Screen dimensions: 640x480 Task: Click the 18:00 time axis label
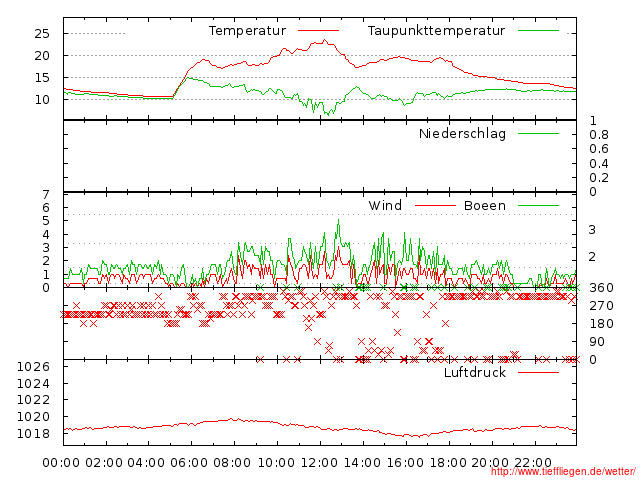448,463
